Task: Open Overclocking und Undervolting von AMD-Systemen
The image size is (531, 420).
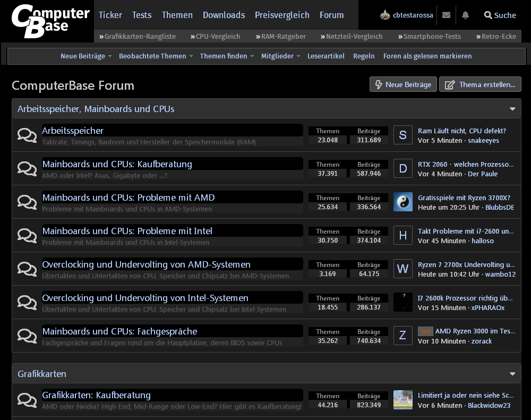Action: pyautogui.click(x=147, y=264)
